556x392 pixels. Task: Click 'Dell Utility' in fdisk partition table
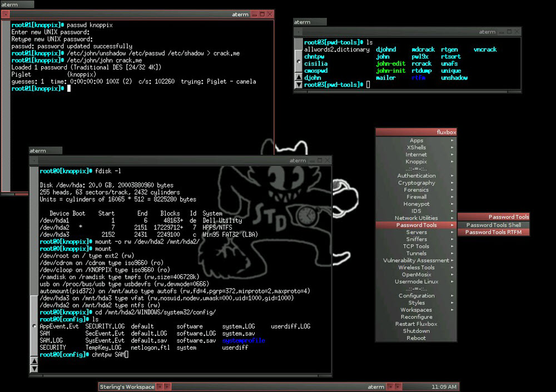coord(222,221)
